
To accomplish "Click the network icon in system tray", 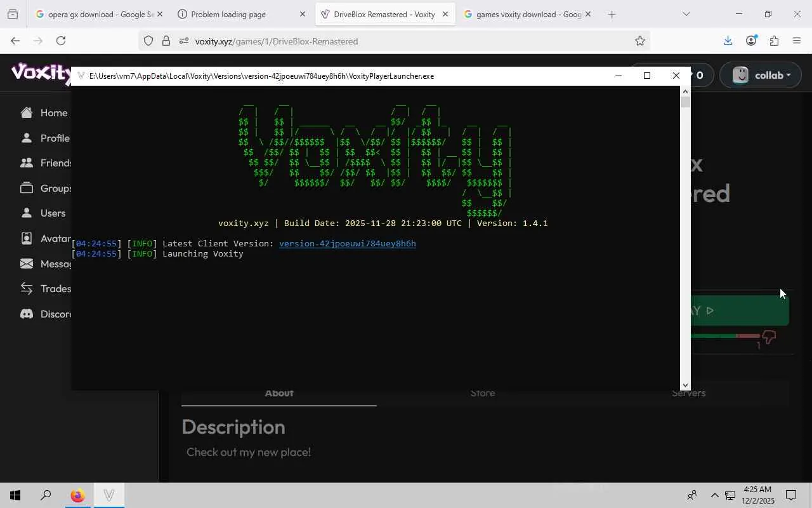I will coord(730,495).
